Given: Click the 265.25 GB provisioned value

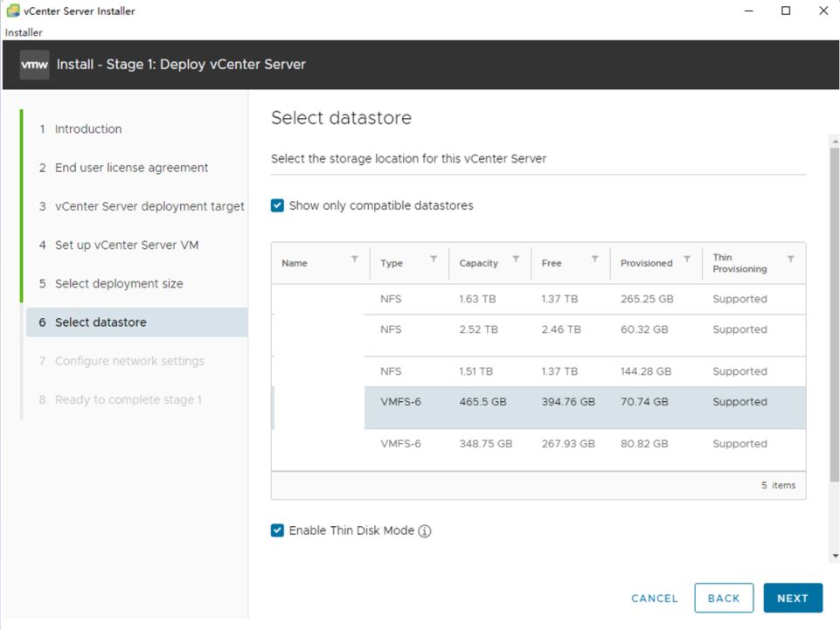Looking at the screenshot, I should pyautogui.click(x=647, y=299).
